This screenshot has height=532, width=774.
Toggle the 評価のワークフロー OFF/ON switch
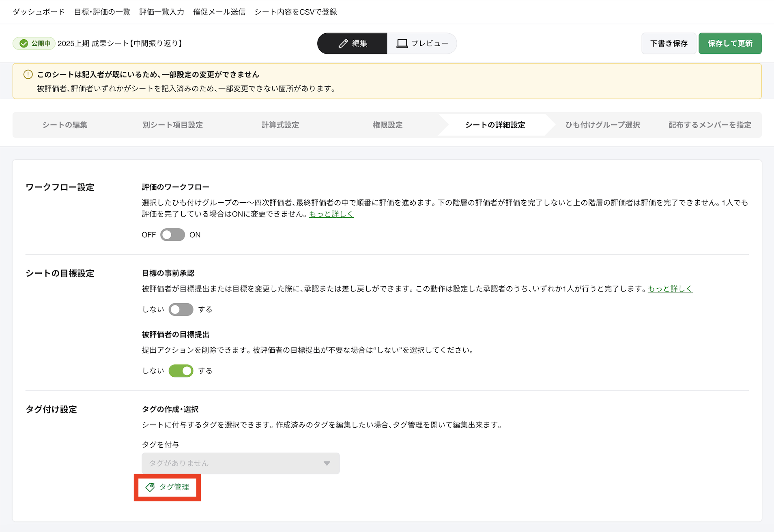[172, 235]
